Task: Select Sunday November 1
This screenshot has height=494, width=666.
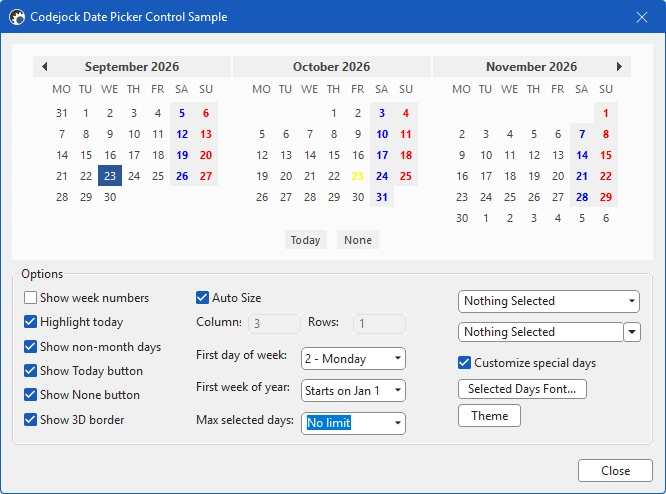Action: point(606,113)
